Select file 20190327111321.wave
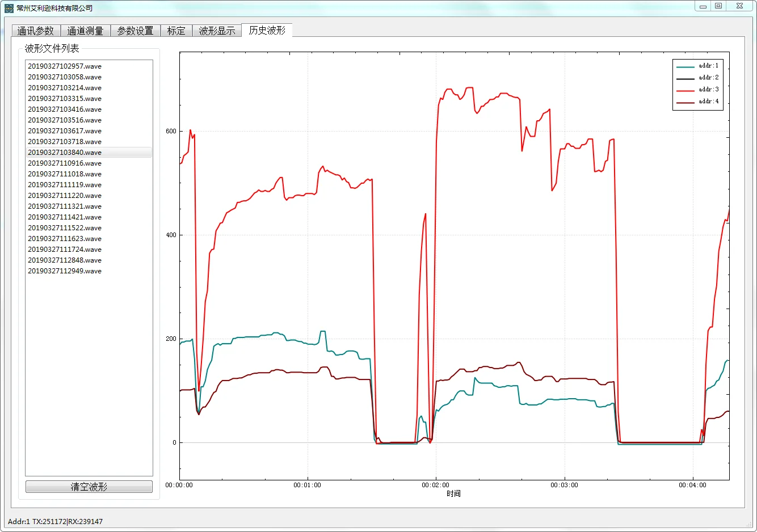The image size is (757, 532). (x=89, y=206)
